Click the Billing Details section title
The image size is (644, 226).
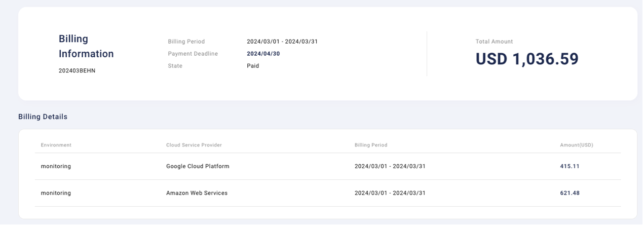(43, 117)
